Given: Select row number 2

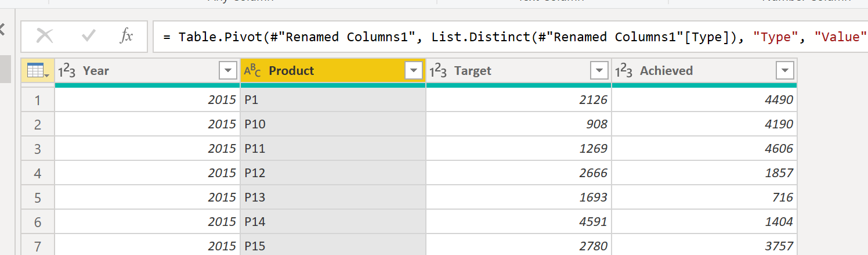Looking at the screenshot, I should (38, 124).
